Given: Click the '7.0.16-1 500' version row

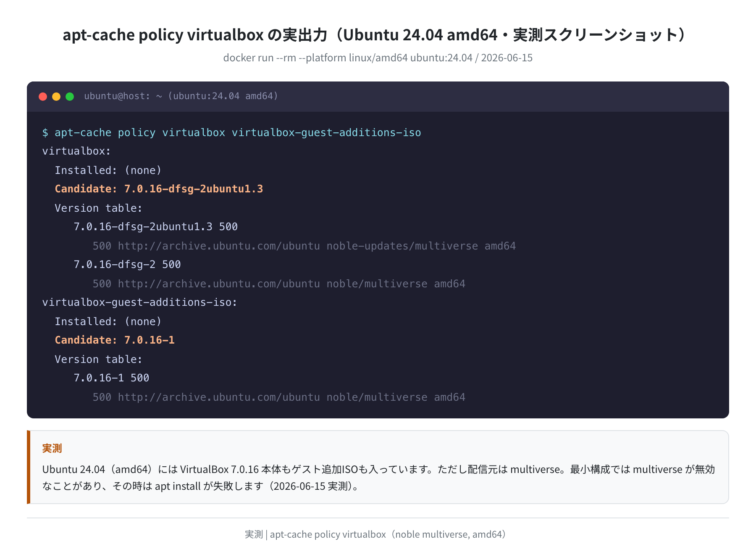Looking at the screenshot, I should point(111,378).
